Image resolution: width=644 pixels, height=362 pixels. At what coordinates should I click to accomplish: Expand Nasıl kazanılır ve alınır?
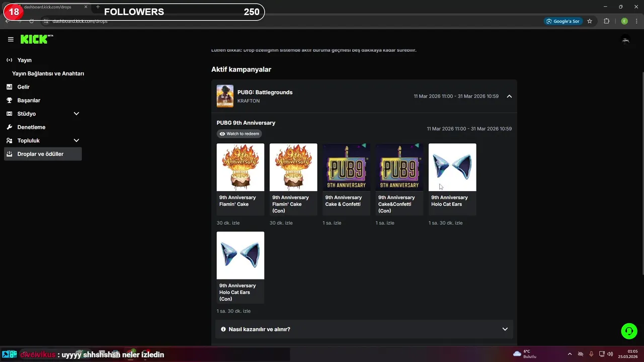[x=364, y=329]
